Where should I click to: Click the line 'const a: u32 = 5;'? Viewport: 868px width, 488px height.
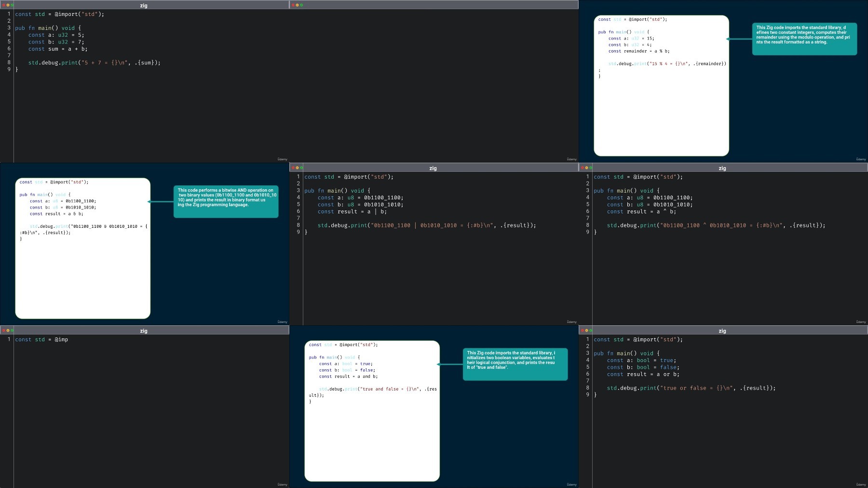point(56,35)
